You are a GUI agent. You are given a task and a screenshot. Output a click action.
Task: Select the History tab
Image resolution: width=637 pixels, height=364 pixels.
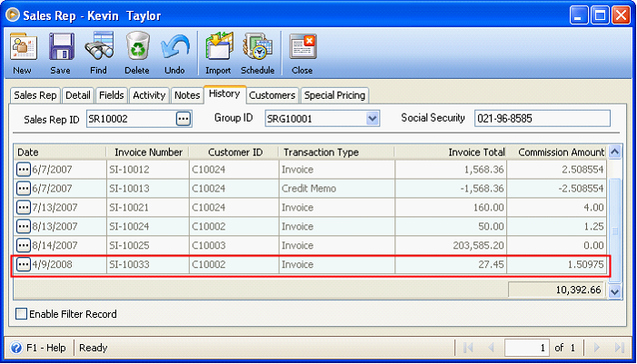point(224,94)
